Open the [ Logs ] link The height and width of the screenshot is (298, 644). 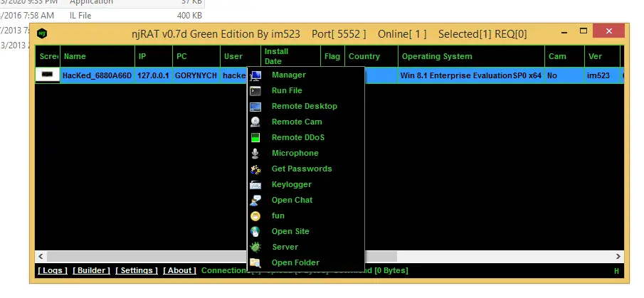[53, 270]
